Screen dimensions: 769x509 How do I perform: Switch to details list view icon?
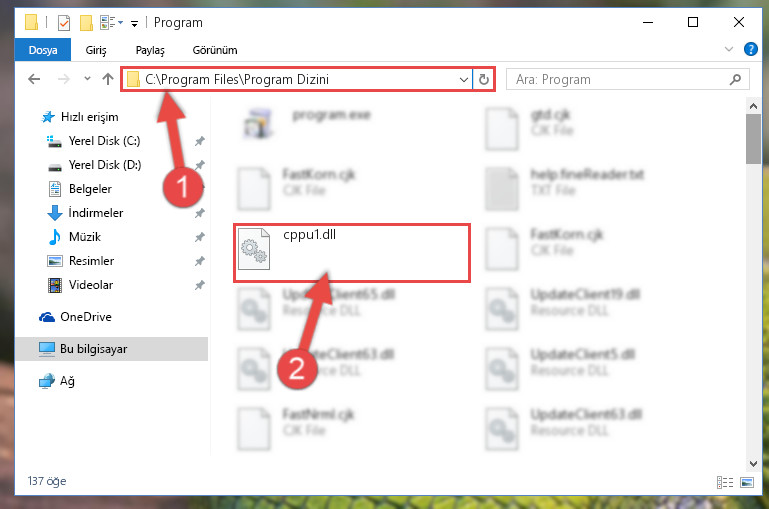pos(725,483)
